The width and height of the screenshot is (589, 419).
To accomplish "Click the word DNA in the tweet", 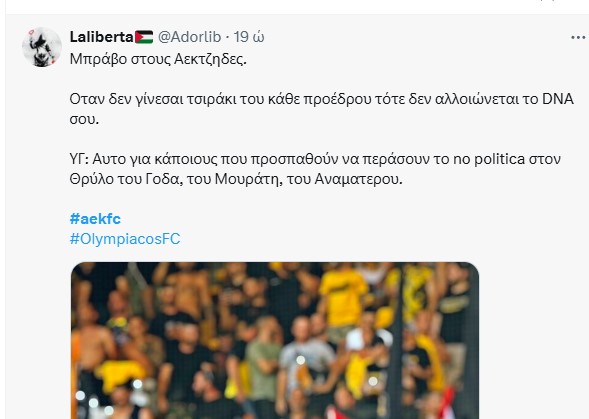I will 558,99.
